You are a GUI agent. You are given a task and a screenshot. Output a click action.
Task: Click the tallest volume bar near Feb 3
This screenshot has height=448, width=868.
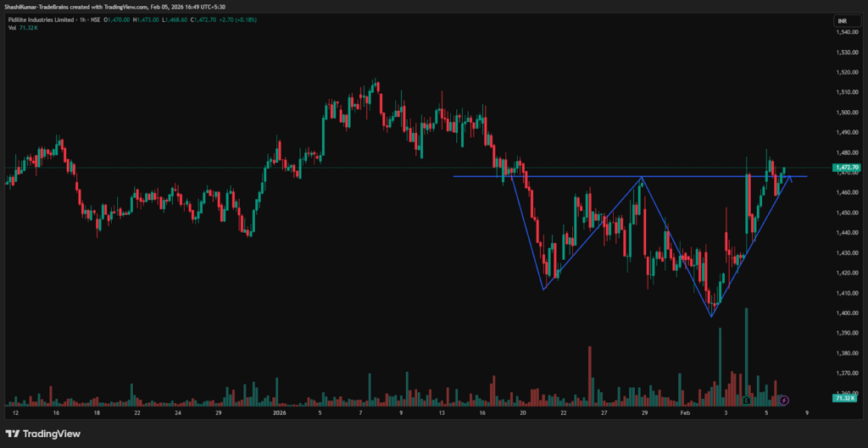point(746,356)
